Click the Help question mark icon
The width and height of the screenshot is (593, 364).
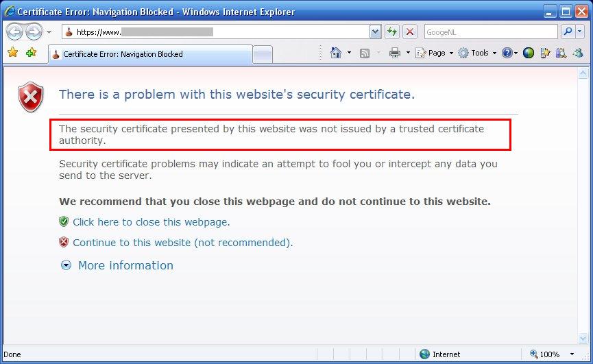point(507,53)
